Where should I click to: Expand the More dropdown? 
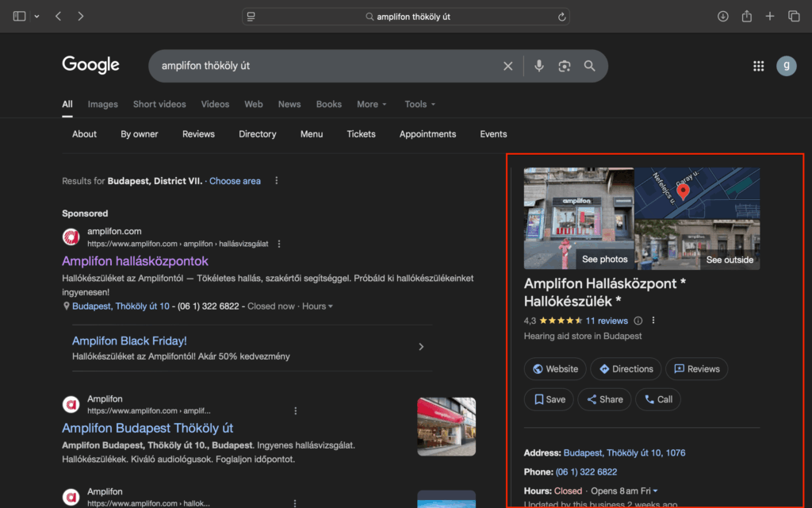pyautogui.click(x=372, y=104)
